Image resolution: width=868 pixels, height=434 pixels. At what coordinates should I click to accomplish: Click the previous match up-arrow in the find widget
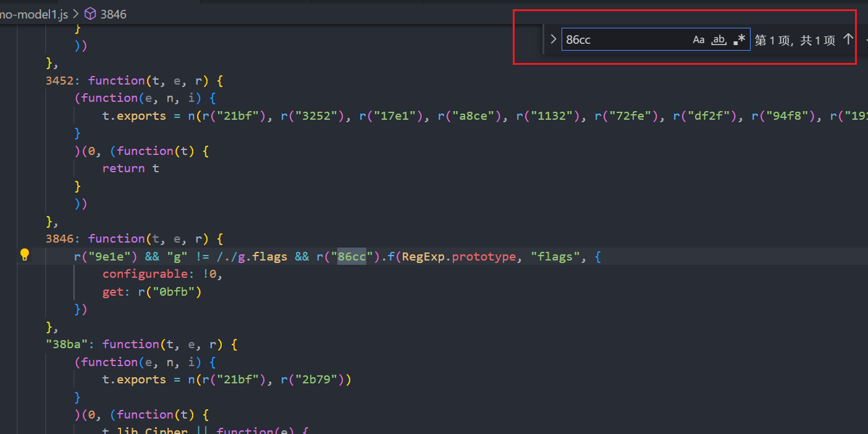click(849, 38)
